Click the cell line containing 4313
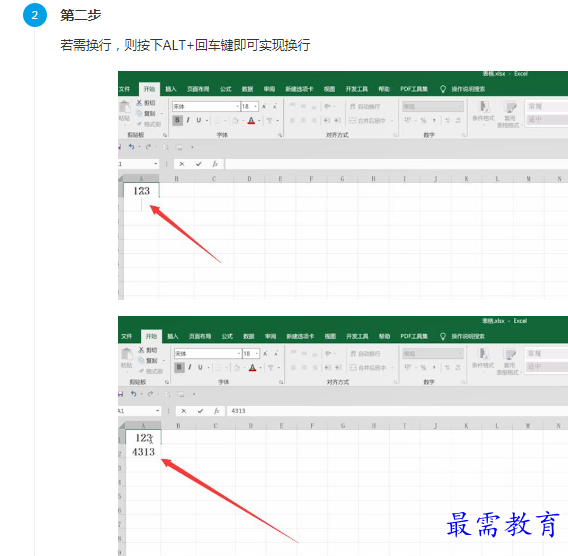Screen dimensions: 568x556 click(x=143, y=452)
